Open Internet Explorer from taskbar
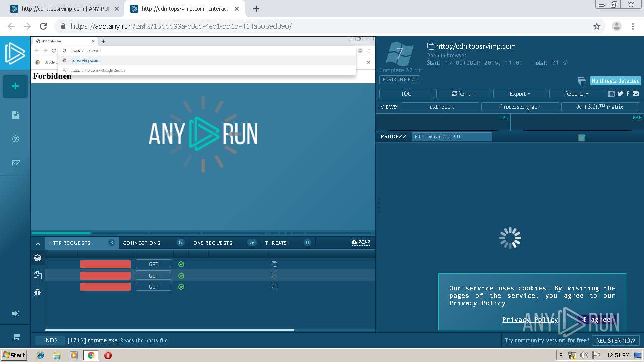 coord(40,355)
